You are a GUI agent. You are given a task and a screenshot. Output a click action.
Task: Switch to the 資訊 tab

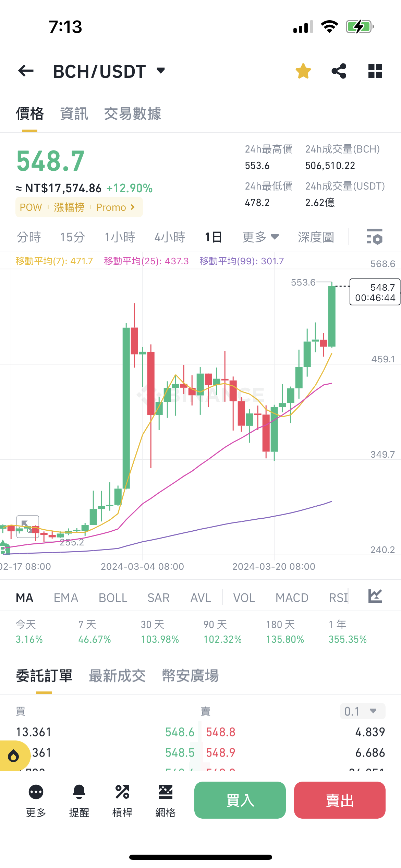74,114
